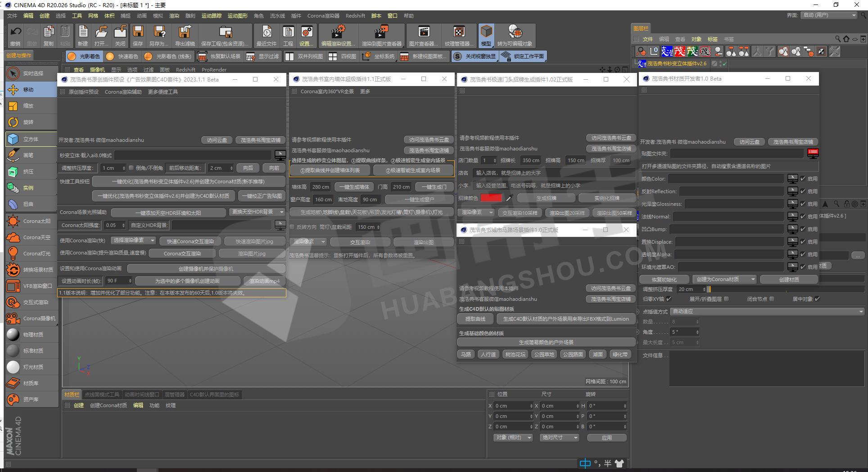Viewport: 868px width, 472px height.
Task: Toggle 启用 checkbox for 透明度Alpha
Action: 803,254
